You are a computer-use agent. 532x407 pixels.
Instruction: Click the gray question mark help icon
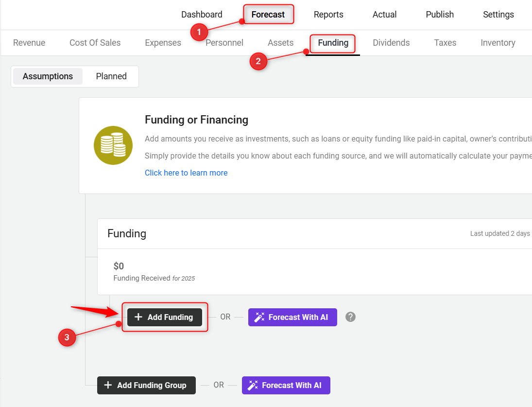(350, 317)
